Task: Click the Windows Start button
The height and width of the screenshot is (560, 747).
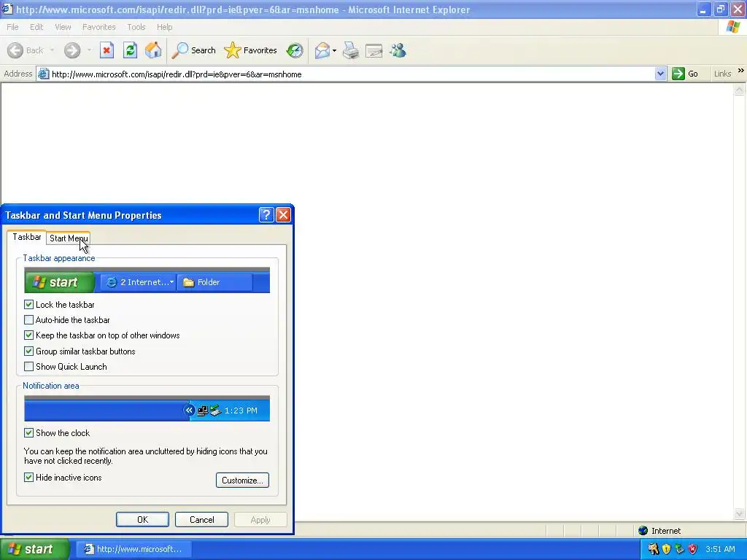Action: (x=34, y=549)
